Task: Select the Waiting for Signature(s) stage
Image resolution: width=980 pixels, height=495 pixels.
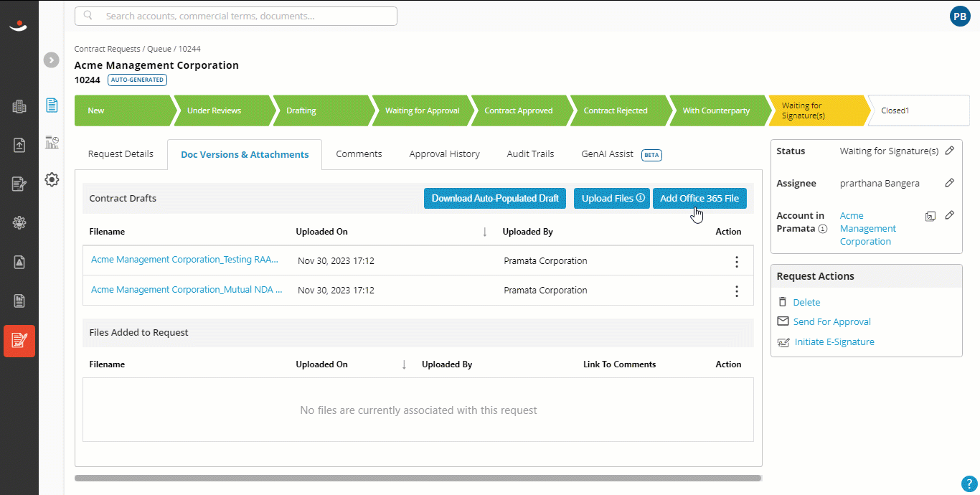Action: coord(818,110)
